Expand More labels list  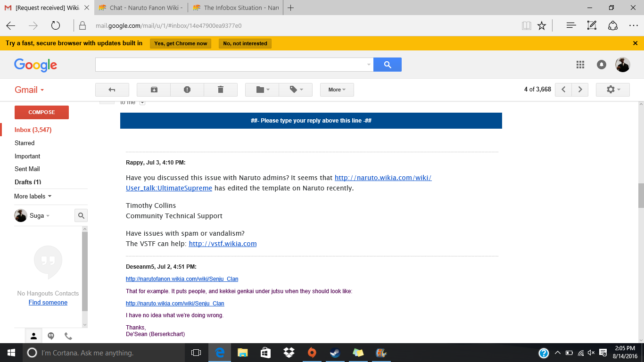click(x=33, y=196)
